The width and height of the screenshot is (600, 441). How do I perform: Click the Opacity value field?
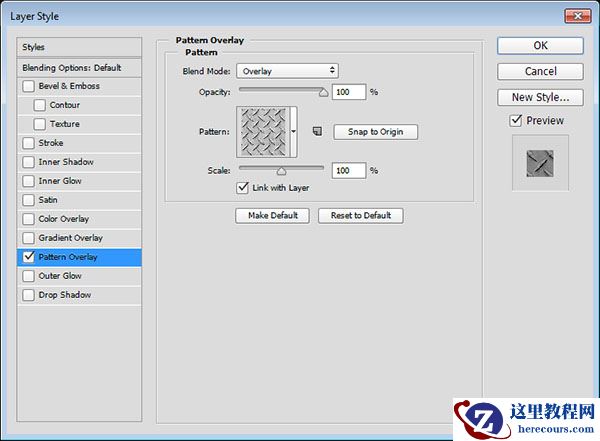[349, 92]
